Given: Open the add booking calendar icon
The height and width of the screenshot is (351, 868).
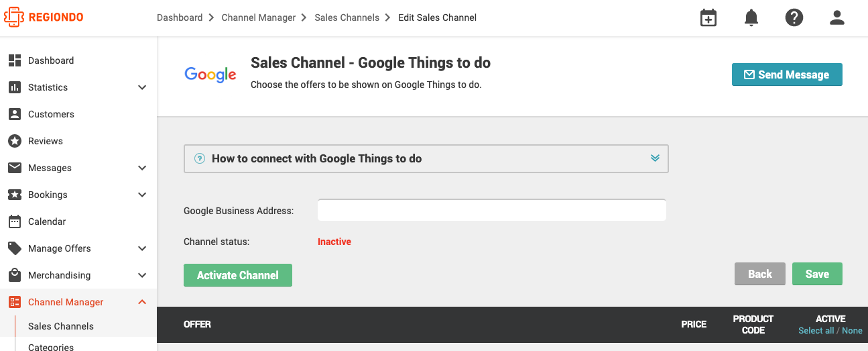Looking at the screenshot, I should [x=708, y=18].
